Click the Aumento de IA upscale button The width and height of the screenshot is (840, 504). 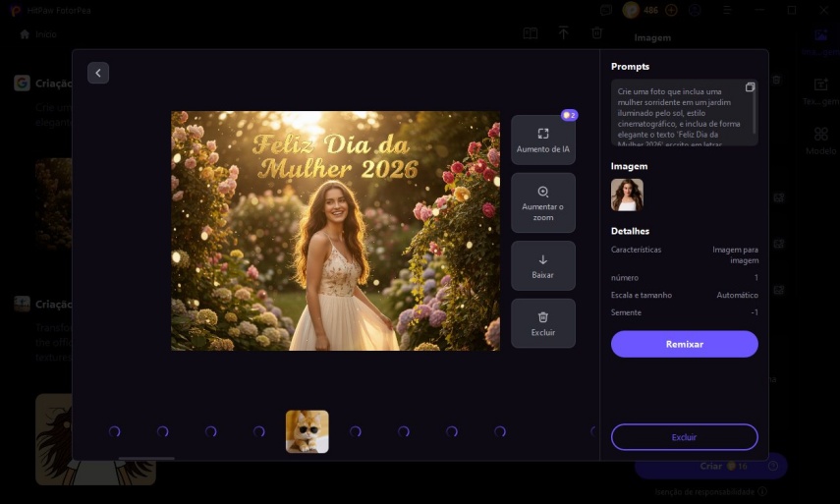pos(542,140)
